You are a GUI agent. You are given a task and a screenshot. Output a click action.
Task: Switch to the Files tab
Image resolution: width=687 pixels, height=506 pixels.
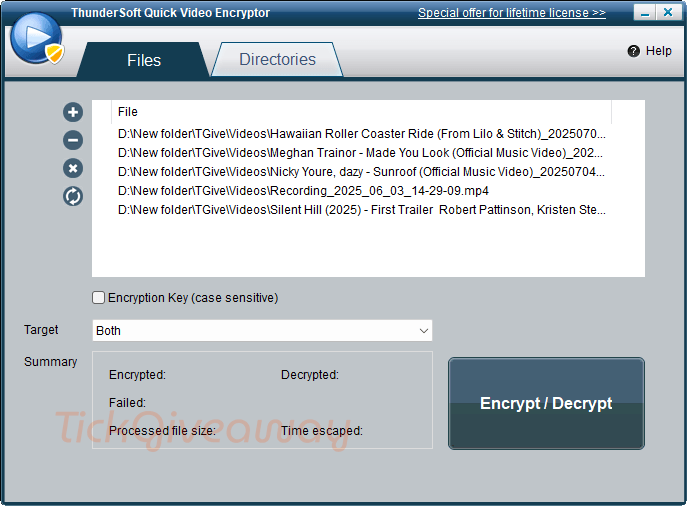(144, 60)
